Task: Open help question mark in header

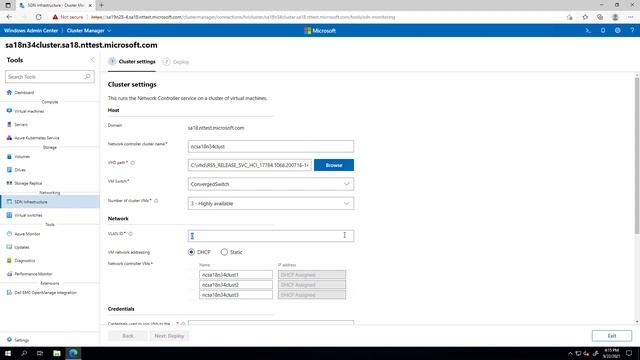Action: coord(632,31)
